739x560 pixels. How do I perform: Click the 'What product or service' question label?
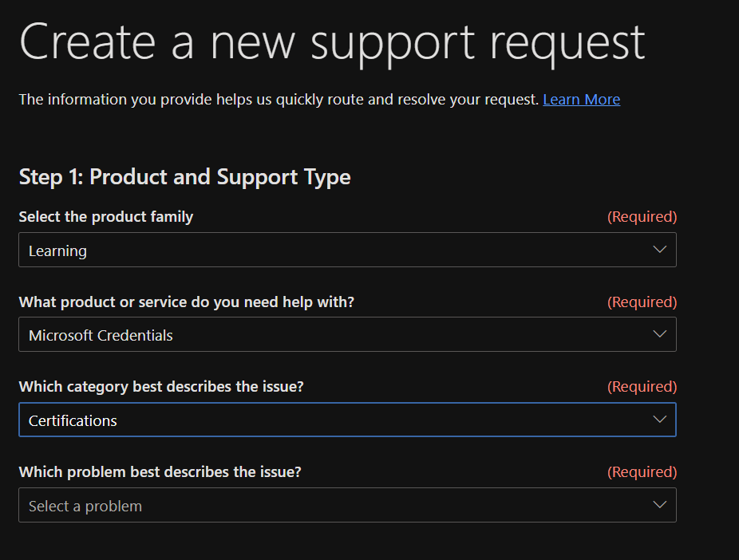186,302
